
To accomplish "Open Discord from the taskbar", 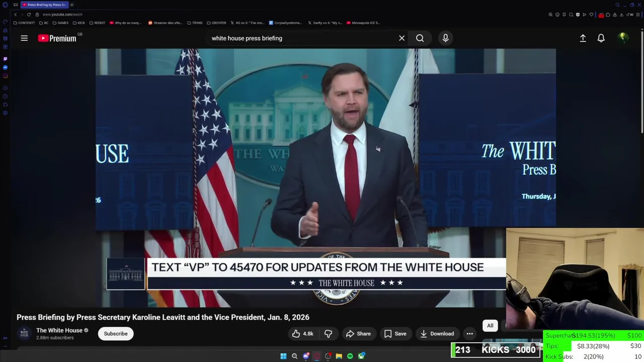I will coord(306,356).
